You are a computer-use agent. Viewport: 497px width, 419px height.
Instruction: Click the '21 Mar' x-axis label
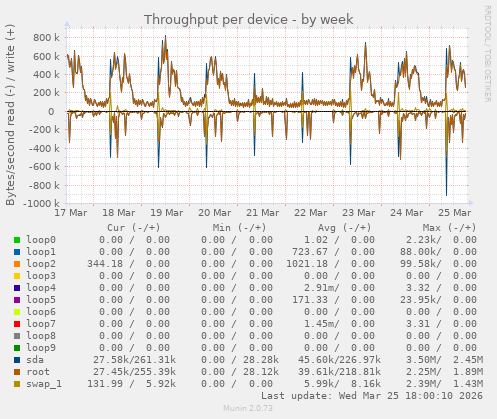coord(263,213)
